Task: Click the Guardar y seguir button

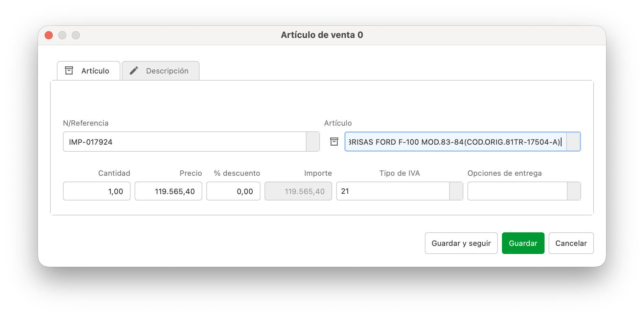Action: [x=461, y=243]
